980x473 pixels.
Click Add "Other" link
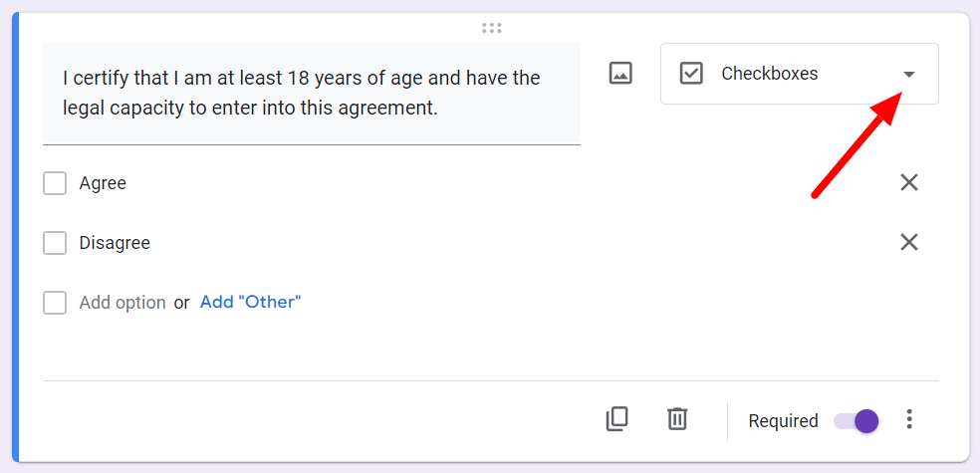point(250,303)
